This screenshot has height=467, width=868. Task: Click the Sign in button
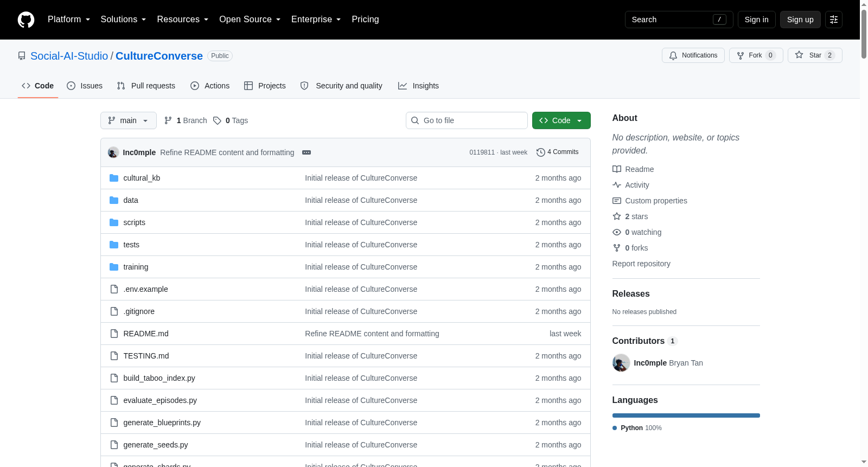click(x=756, y=20)
